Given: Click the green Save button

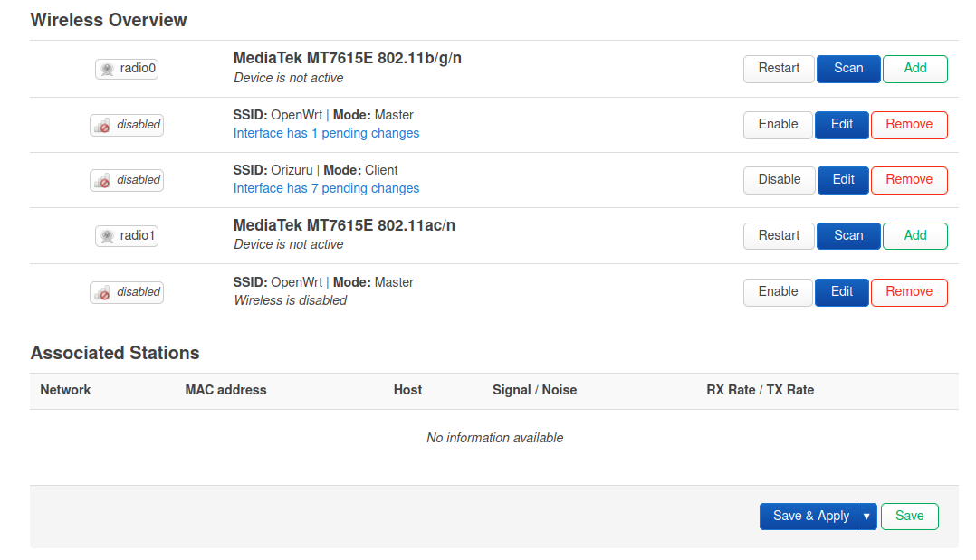Looking at the screenshot, I should click(909, 517).
